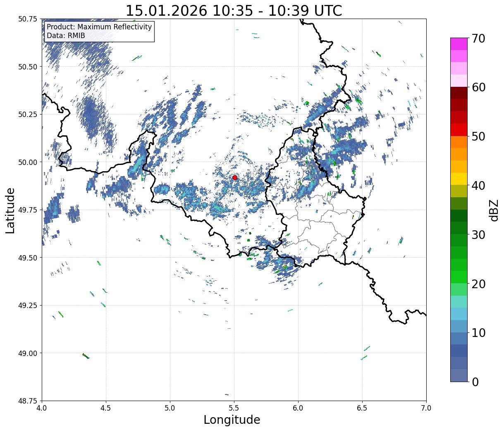Click the longitude tick label 4.0

coord(42,408)
